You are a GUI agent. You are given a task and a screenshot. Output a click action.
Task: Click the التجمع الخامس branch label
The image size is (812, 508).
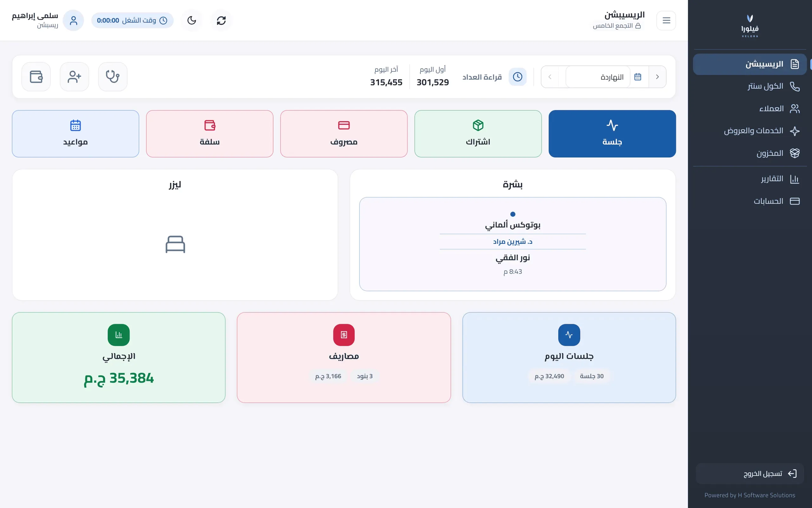pyautogui.click(x=617, y=25)
